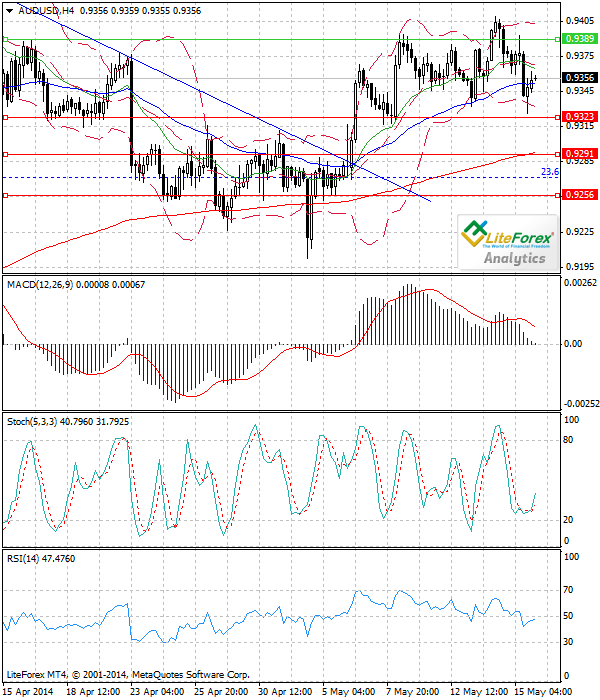
Task: Click the AUDUSD,H4 chart title text
Action: (45, 9)
